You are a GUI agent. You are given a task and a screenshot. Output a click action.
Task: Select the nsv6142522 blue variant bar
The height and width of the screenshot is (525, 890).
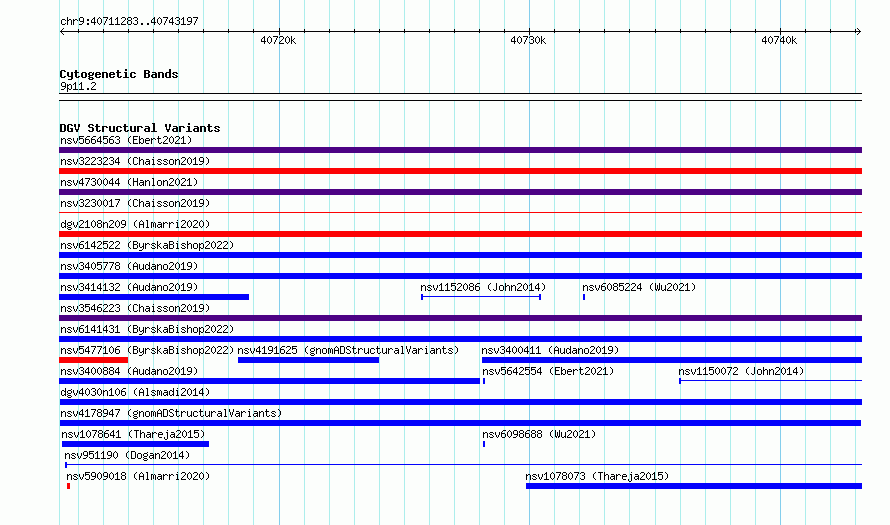point(460,255)
